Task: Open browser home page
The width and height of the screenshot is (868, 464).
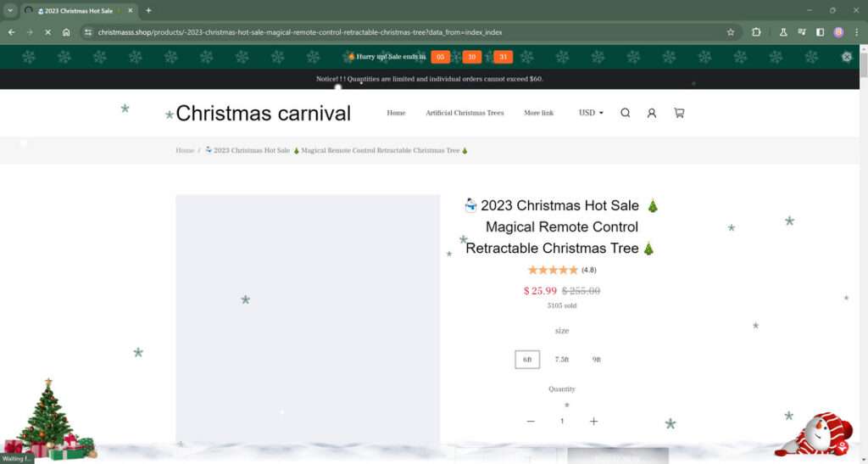Action: click(66, 32)
